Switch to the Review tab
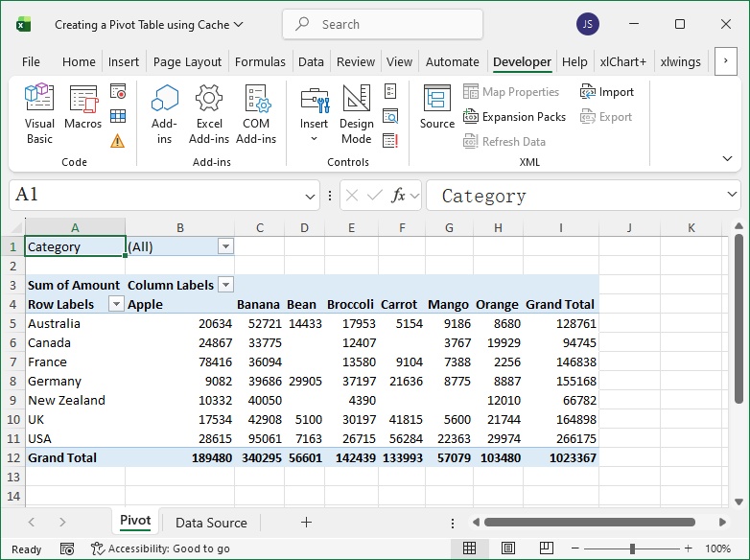 tap(356, 61)
